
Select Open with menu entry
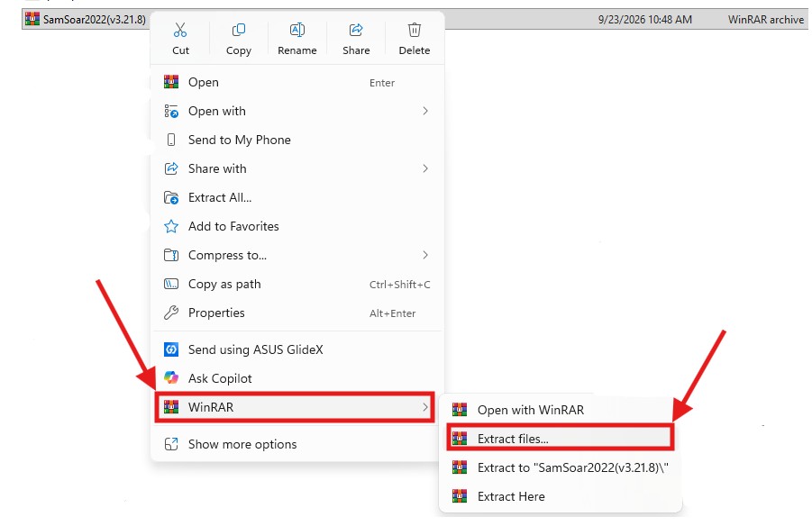[x=297, y=111]
